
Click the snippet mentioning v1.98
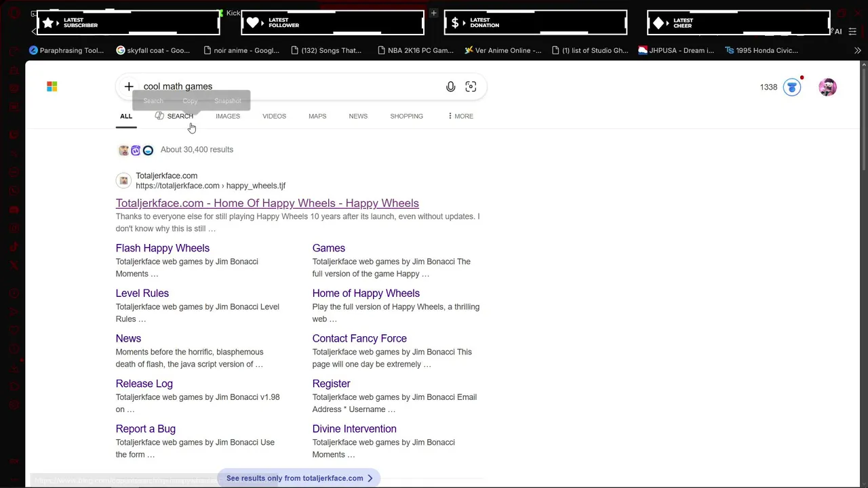198,403
